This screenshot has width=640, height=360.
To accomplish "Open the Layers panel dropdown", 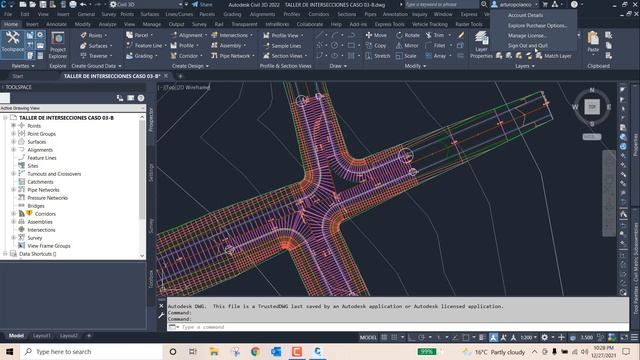I will point(524,66).
